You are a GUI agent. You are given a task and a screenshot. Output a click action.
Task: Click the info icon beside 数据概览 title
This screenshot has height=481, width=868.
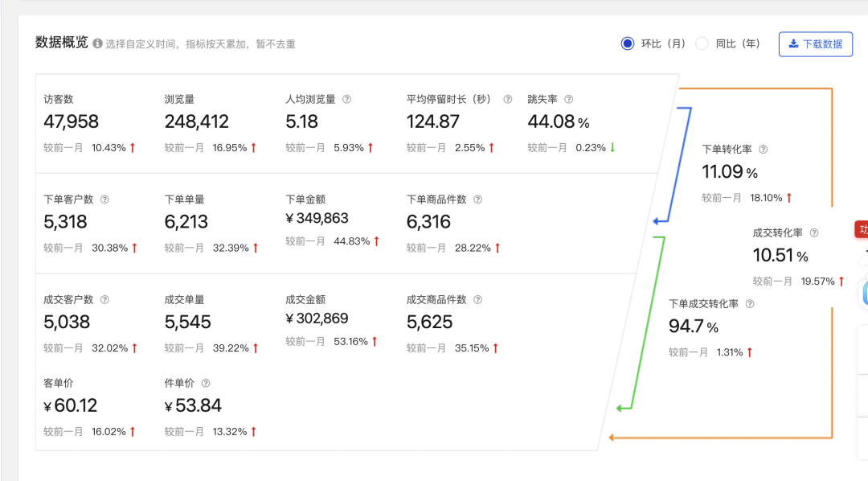pos(97,43)
